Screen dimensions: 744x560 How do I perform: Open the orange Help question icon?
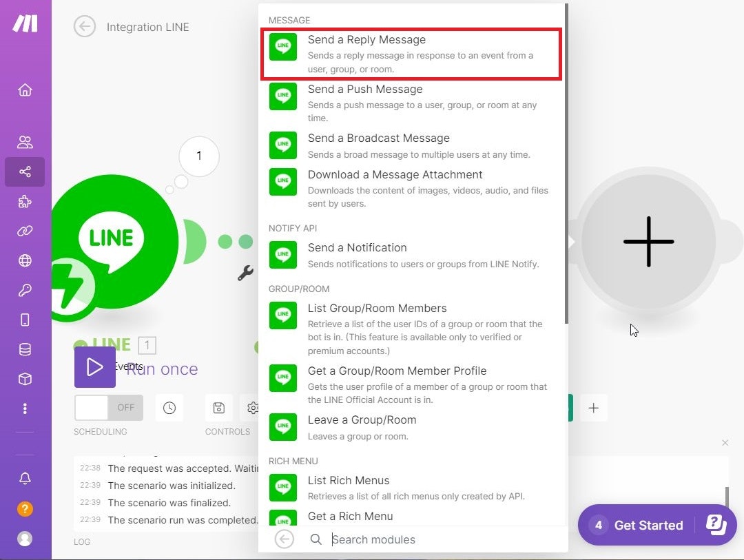25,509
